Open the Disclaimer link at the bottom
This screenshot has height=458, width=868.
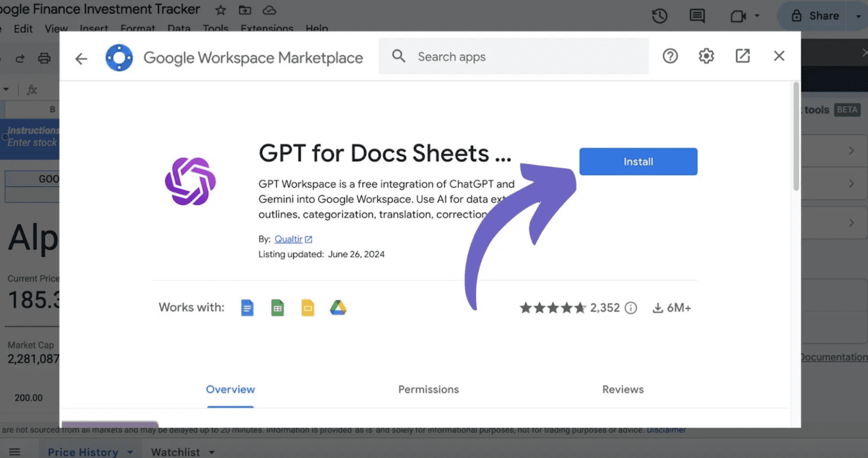coord(666,430)
